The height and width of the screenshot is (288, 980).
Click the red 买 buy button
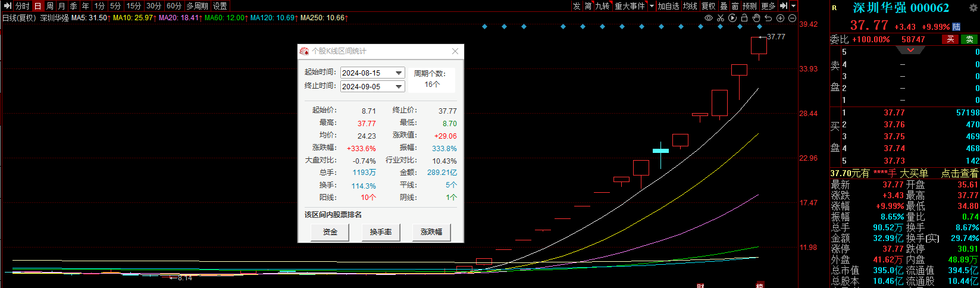tap(950, 39)
